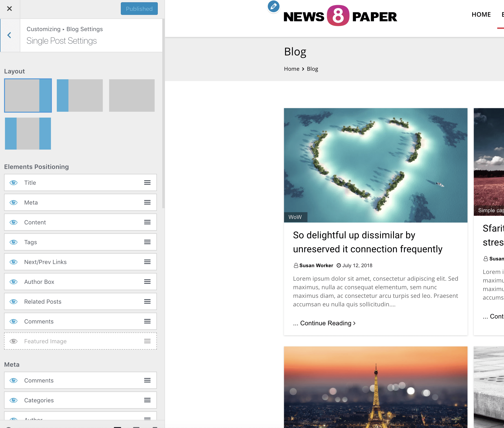Click the author icon next to Susan Worker
The width and height of the screenshot is (504, 428).
click(x=296, y=265)
